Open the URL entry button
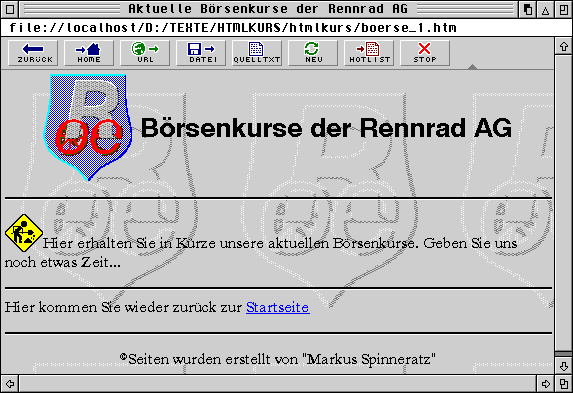 pos(145,53)
